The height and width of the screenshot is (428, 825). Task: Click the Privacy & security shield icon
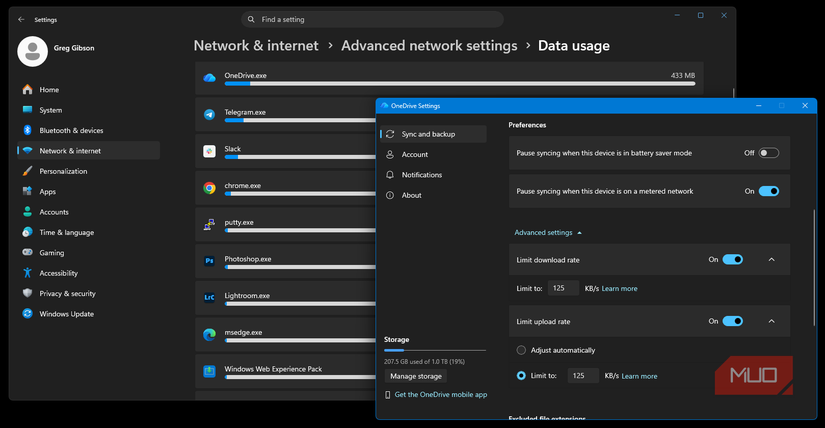pos(27,293)
